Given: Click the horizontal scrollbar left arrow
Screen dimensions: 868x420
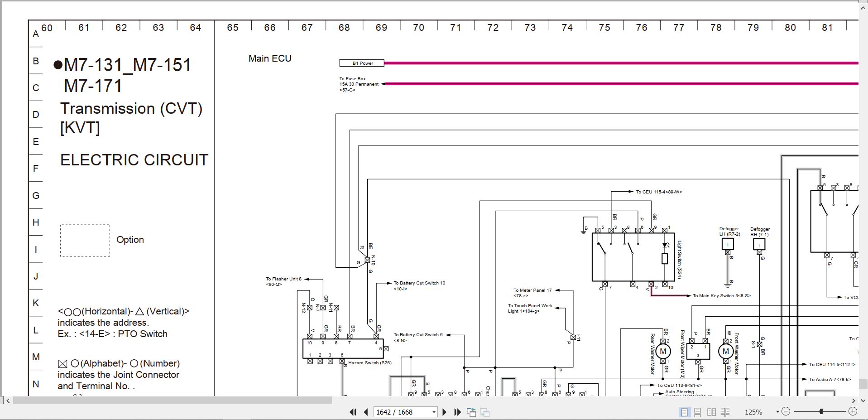Looking at the screenshot, I should (8, 401).
